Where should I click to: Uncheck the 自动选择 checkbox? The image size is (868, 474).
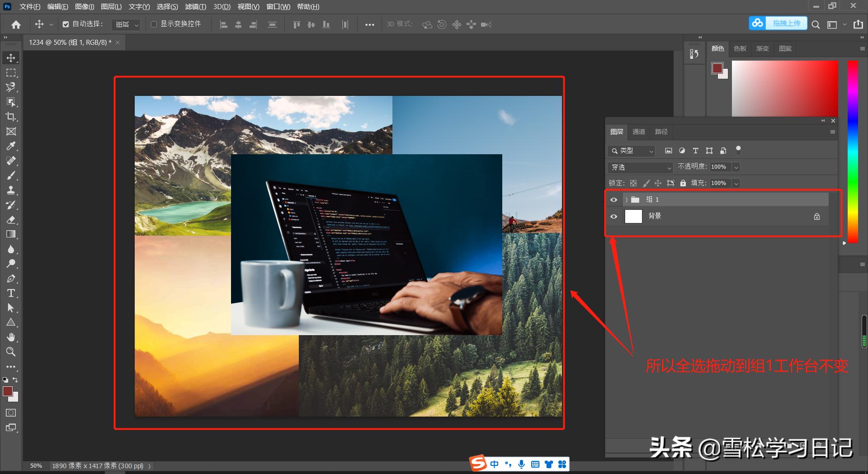[66, 24]
